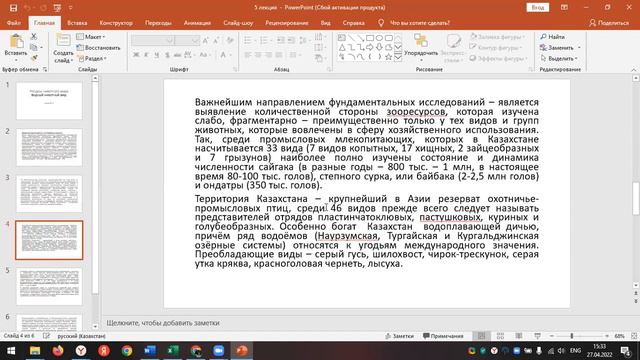Image resolution: width=640 pixels, height=360 pixels.
Task: Click the Sign in (Вход) button
Action: point(538,8)
